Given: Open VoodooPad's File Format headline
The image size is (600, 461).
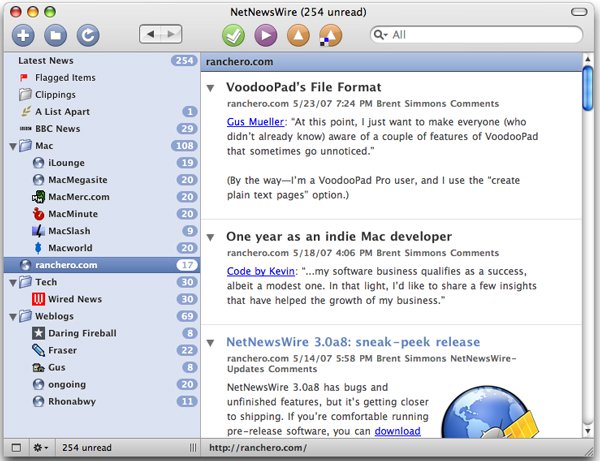Looking at the screenshot, I should (303, 87).
